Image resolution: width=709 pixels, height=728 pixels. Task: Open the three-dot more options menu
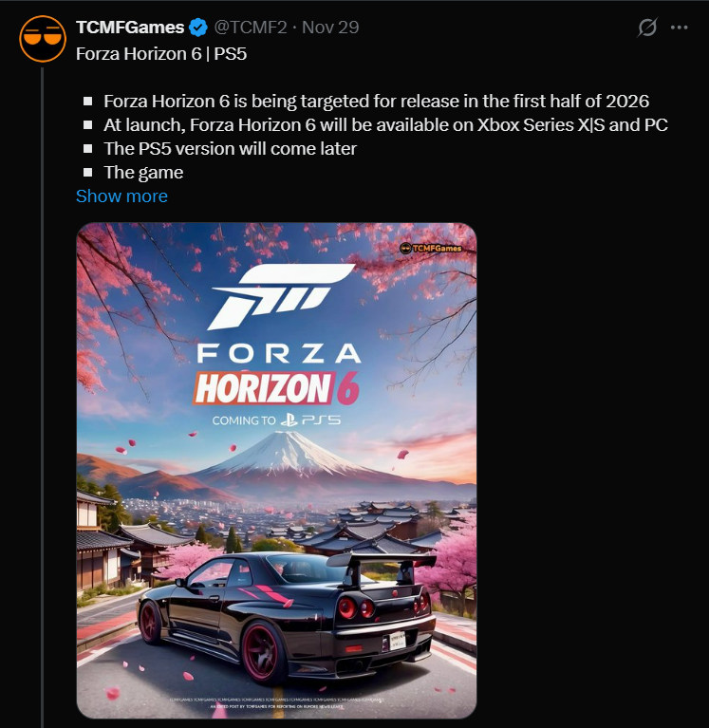coord(679,28)
